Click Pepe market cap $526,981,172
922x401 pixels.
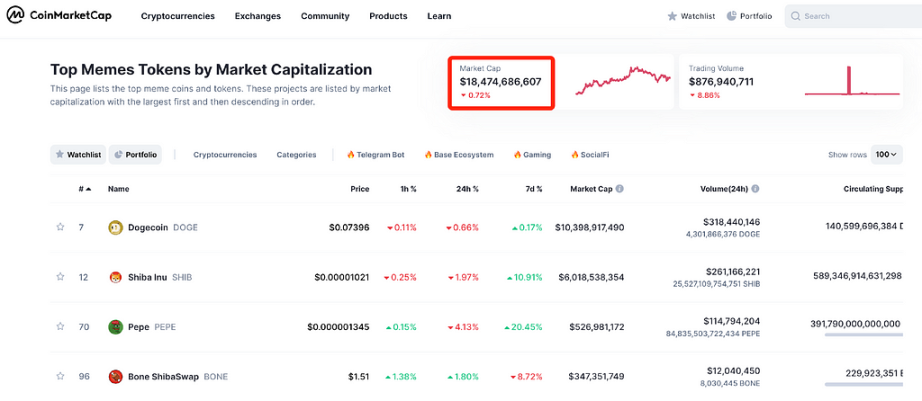coord(596,327)
